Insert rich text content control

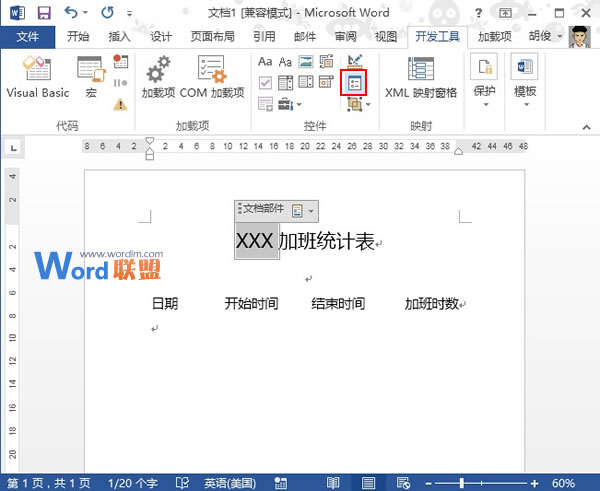(x=265, y=62)
